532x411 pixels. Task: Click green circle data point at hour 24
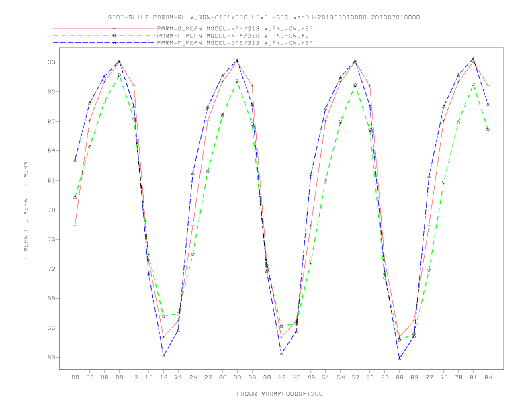[x=193, y=254]
